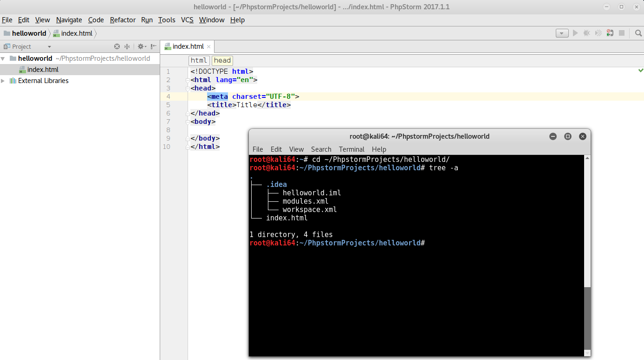Open the Project view type dropdown

tap(49, 47)
